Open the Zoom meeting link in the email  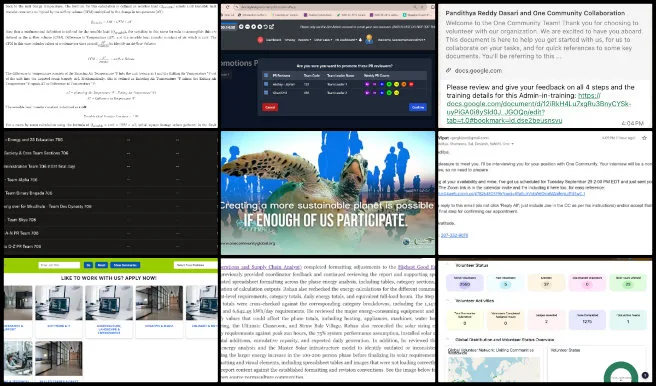point(511,194)
